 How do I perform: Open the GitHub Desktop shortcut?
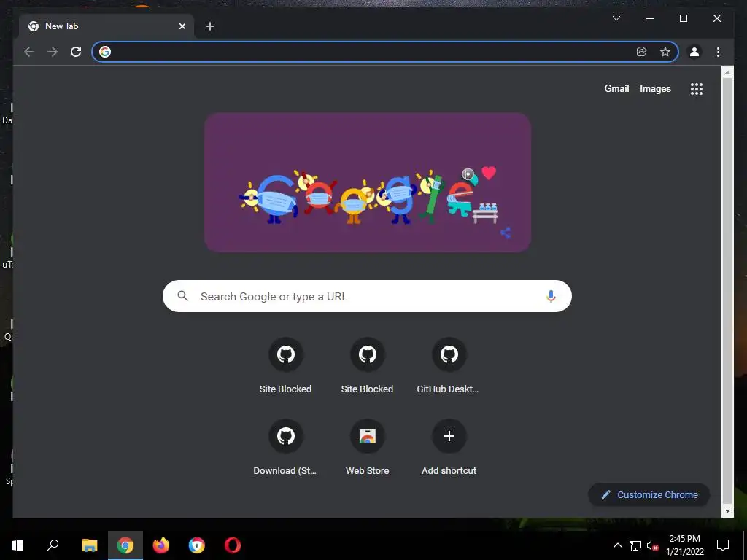pos(449,365)
